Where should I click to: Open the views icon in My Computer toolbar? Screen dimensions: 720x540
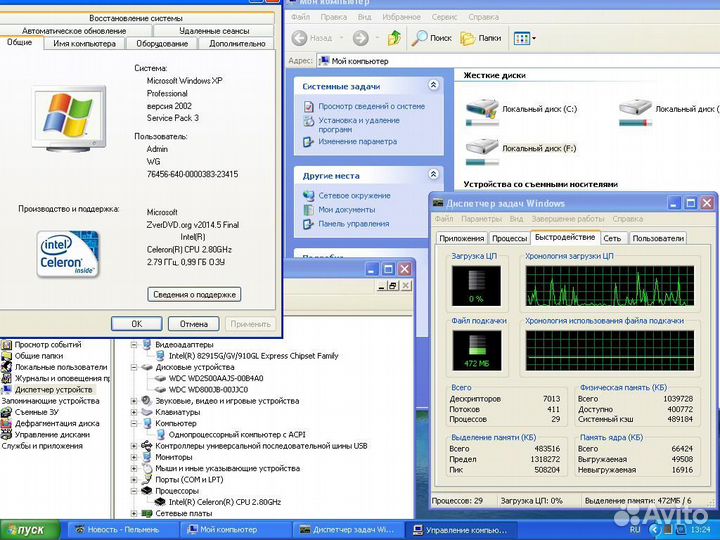(524, 38)
